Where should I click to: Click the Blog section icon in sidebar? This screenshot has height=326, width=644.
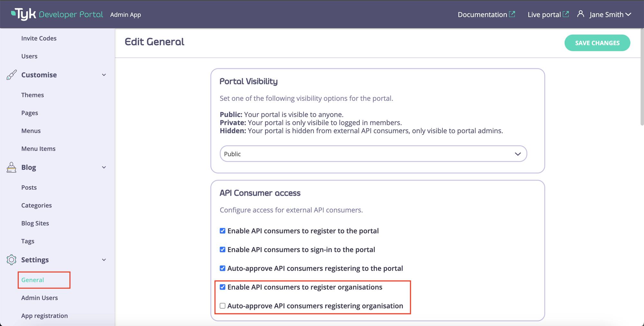coord(11,167)
